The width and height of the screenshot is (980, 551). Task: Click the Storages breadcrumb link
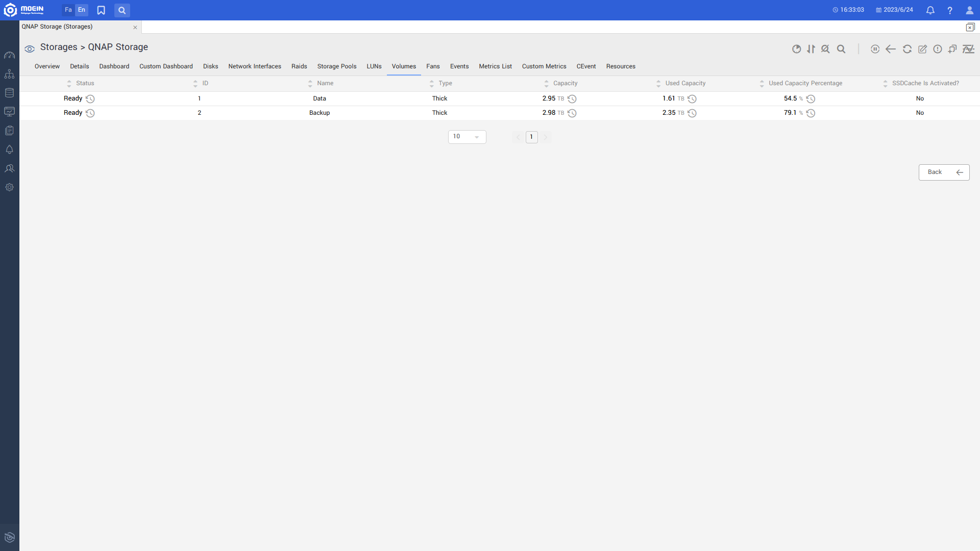coord(59,47)
